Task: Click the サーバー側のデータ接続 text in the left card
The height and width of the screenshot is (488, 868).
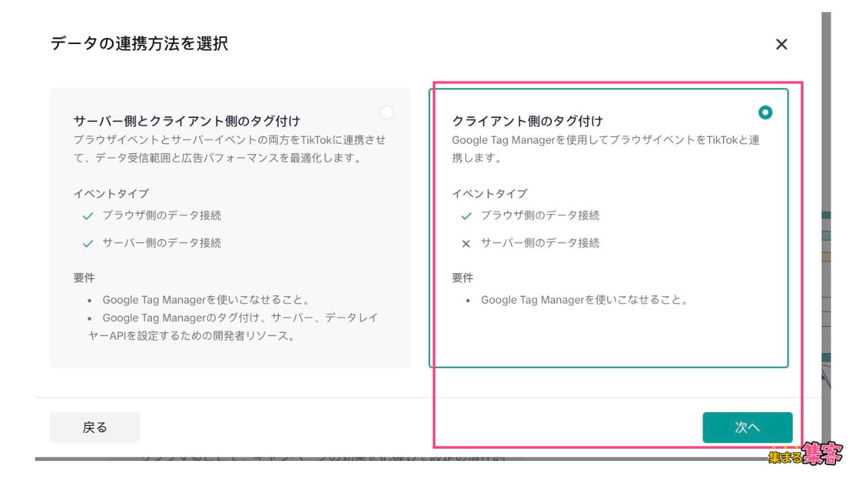Action: 161,243
